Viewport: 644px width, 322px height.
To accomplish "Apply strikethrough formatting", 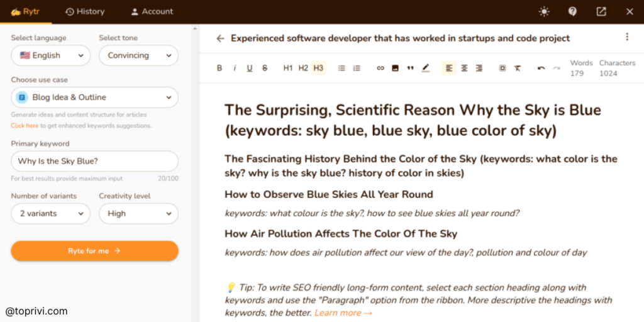I will pos(265,68).
